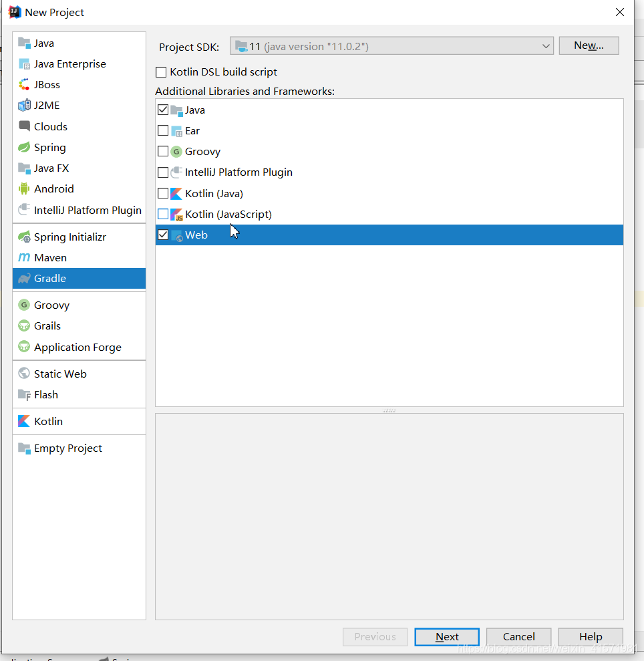The width and height of the screenshot is (644, 661).
Task: Click the Groovy framework icon in libraries list
Action: tap(176, 152)
